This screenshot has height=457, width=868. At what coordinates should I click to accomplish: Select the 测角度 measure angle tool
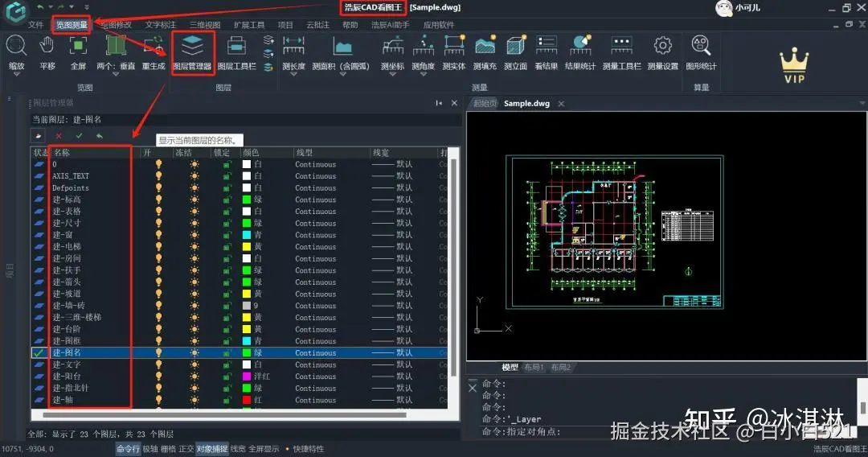click(x=423, y=52)
